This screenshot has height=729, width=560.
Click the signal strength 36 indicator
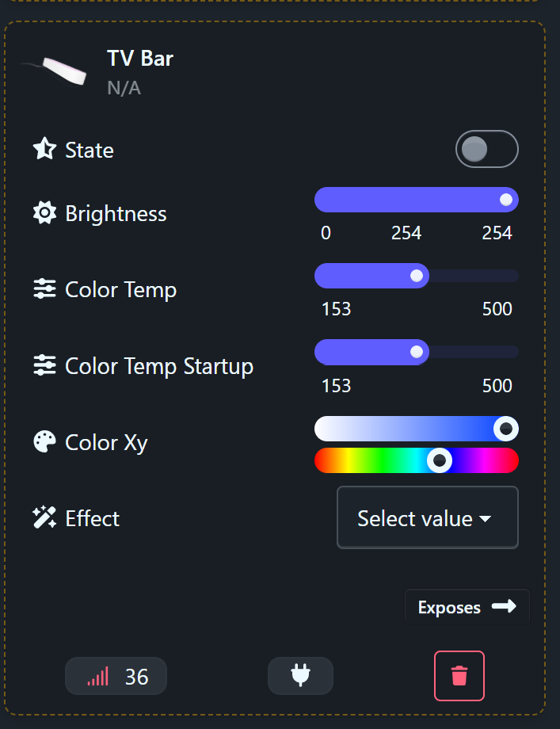click(x=116, y=676)
